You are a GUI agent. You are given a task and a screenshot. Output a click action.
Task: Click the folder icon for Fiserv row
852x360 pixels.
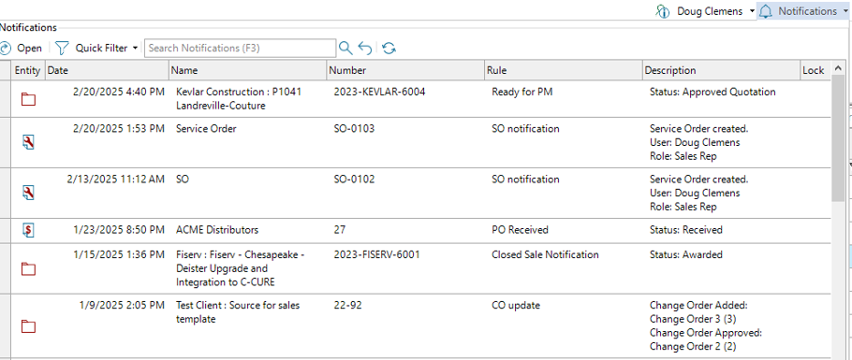click(x=28, y=268)
